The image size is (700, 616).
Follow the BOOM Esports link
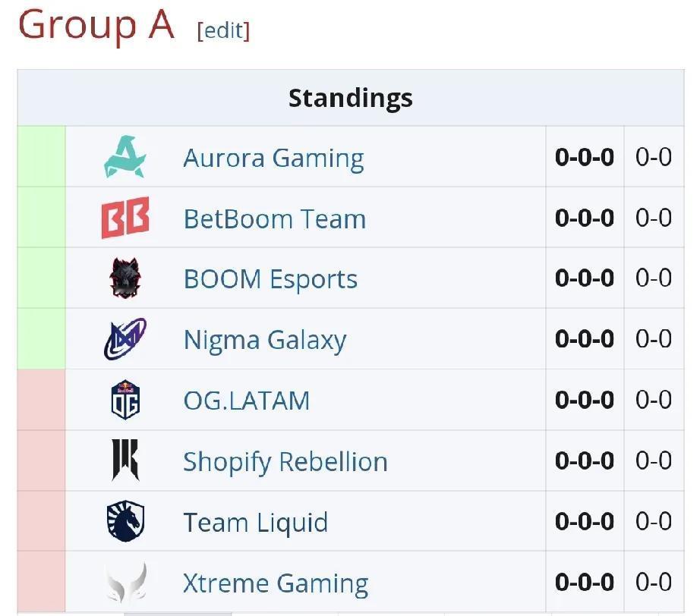pyautogui.click(x=270, y=279)
